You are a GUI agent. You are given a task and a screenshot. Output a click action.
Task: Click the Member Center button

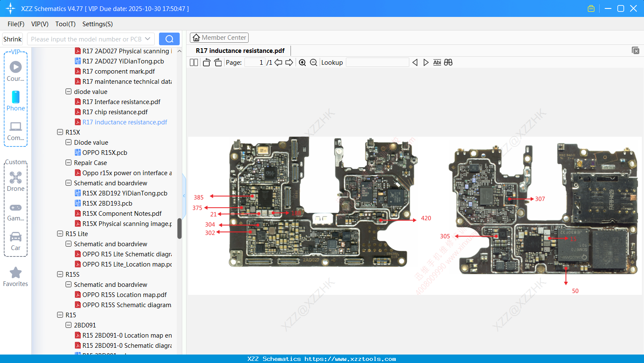(x=219, y=38)
